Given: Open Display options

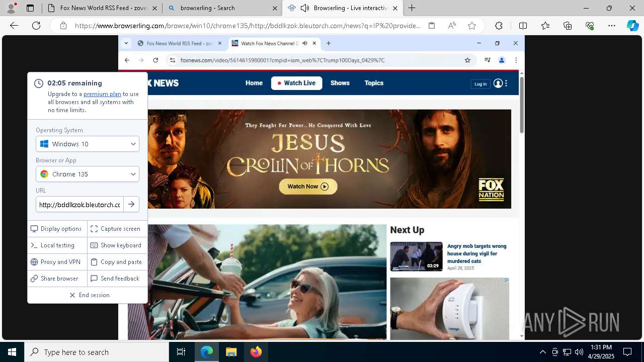Looking at the screenshot, I should click(56, 229).
